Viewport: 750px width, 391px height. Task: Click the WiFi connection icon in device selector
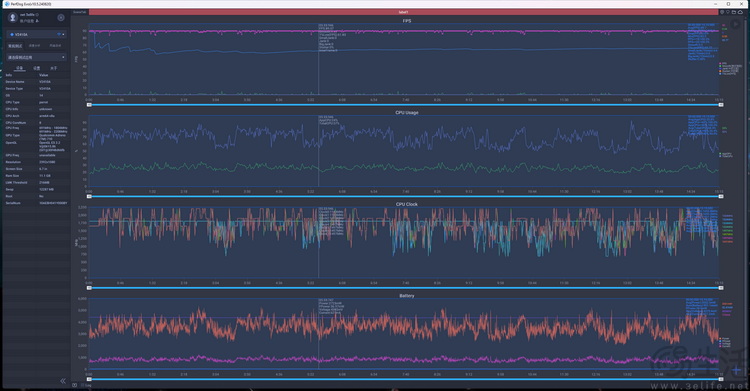click(59, 34)
